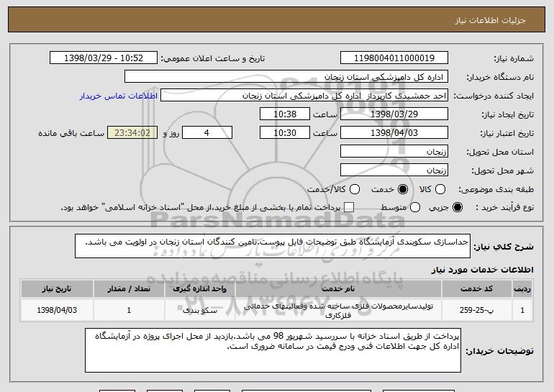Screen dimensions: 554x392
Task: Click the استان محل تحویل field
Action: 394,152
